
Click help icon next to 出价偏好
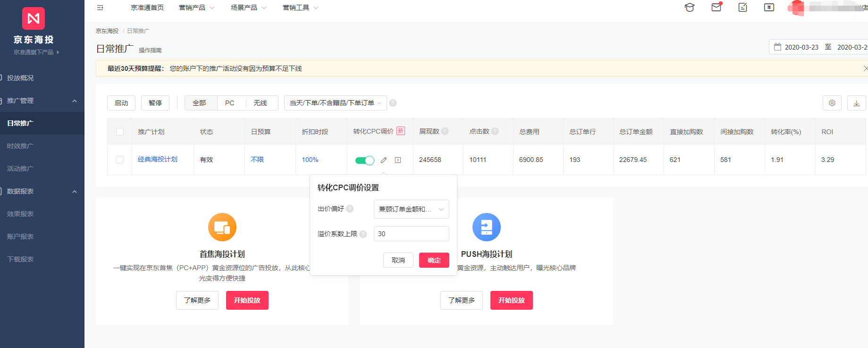(x=350, y=209)
